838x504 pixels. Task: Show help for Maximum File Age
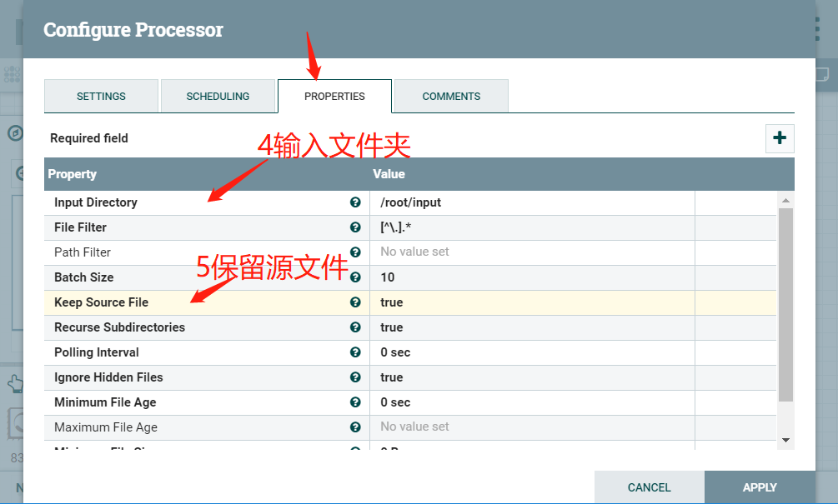[x=355, y=427]
